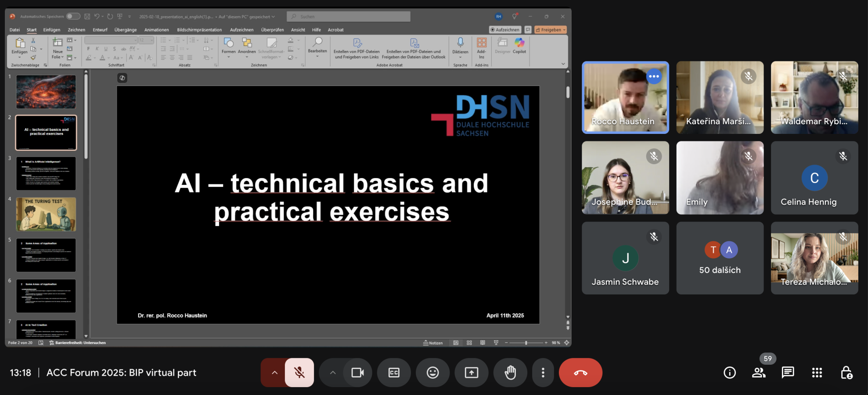Unmute the microphone in call controls
Viewport: 868px width, 395px height.
[299, 373]
